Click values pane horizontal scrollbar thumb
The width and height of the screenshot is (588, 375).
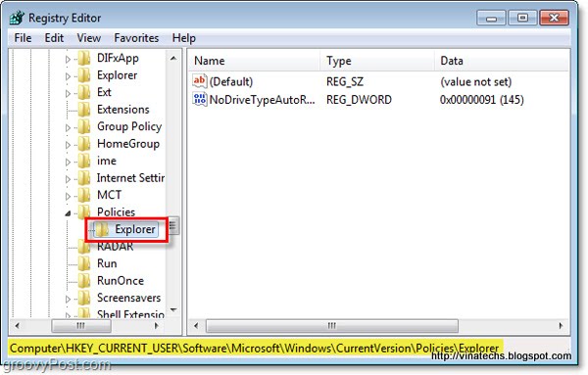(x=332, y=326)
